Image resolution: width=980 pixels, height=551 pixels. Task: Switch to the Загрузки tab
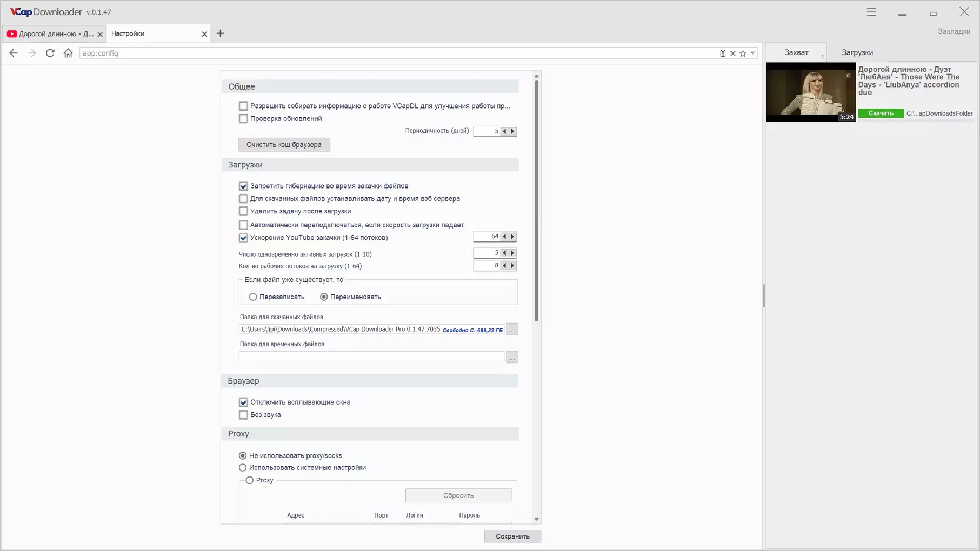pyautogui.click(x=857, y=52)
